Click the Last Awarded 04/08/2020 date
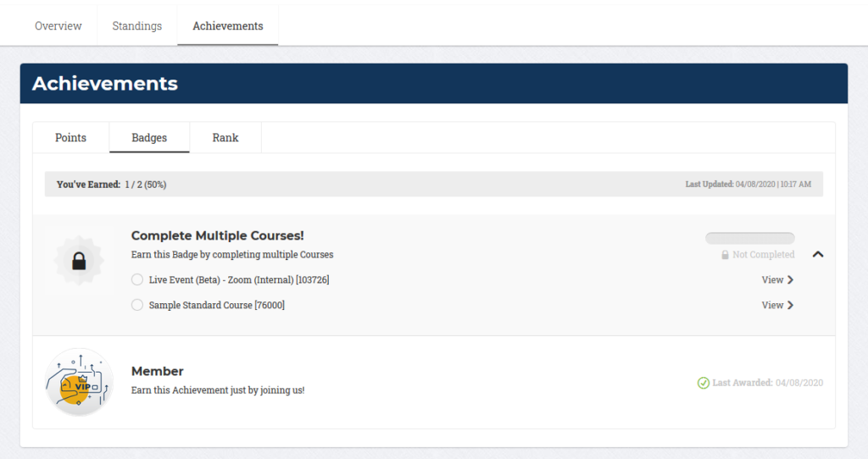868x459 pixels. 767,383
